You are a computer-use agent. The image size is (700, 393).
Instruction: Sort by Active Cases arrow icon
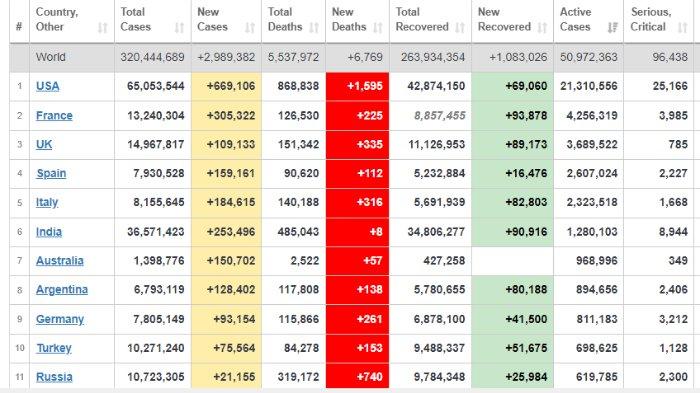[612, 28]
